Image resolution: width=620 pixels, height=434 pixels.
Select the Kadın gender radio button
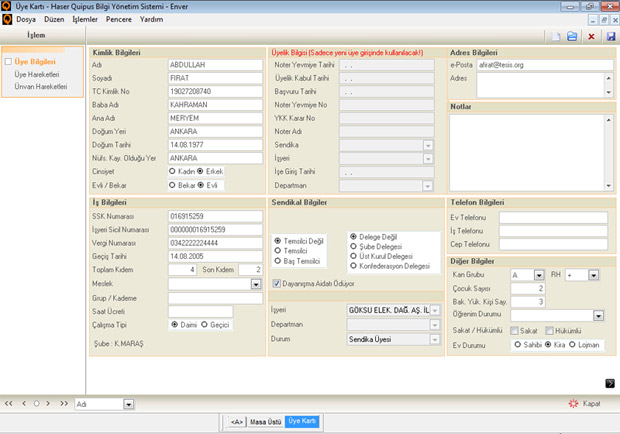click(x=172, y=171)
